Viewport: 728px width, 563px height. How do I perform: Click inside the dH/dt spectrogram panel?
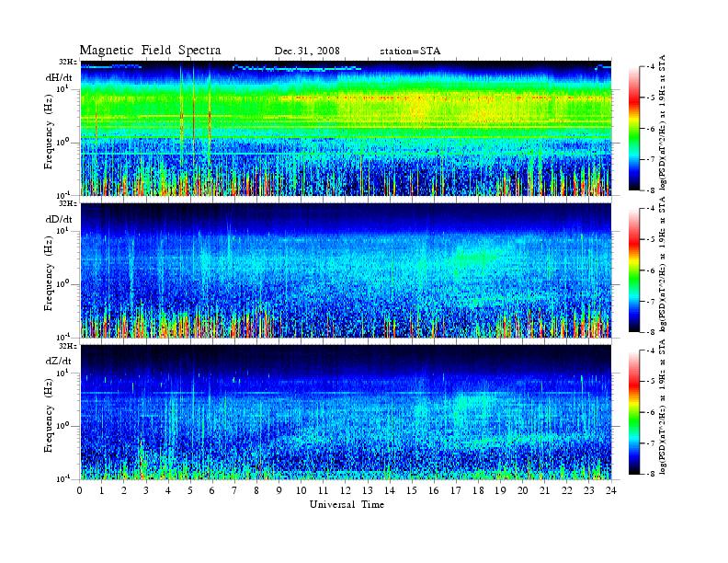coord(346,128)
